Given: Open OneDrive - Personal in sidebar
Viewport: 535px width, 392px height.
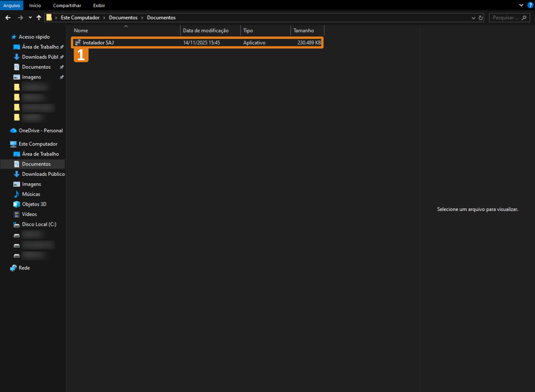Looking at the screenshot, I should pos(41,131).
